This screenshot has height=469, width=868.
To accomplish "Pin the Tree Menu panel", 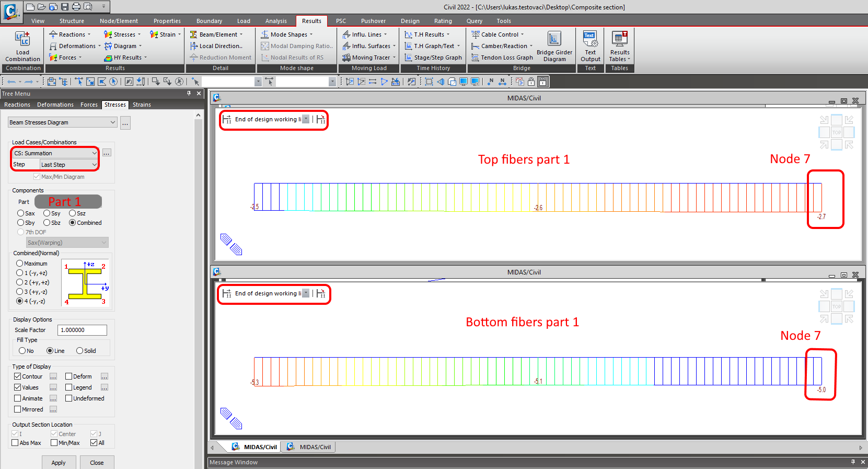I will pos(189,93).
